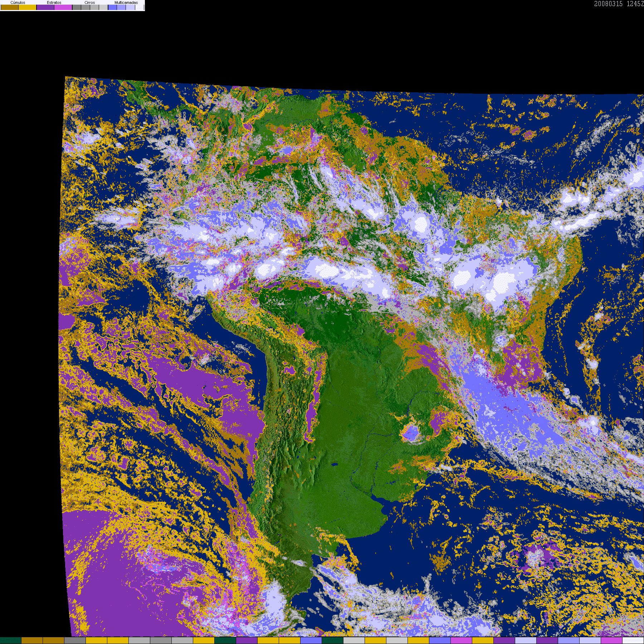Click the Estratos legend label
The width and height of the screenshot is (644, 644).
tap(54, 3)
